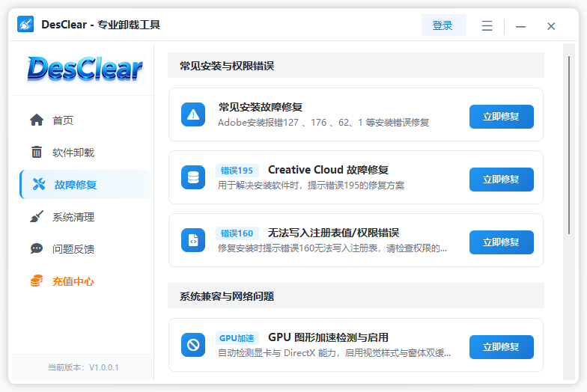The width and height of the screenshot is (587, 392).
Task: Click the 错误195 tag
Action: [237, 171]
